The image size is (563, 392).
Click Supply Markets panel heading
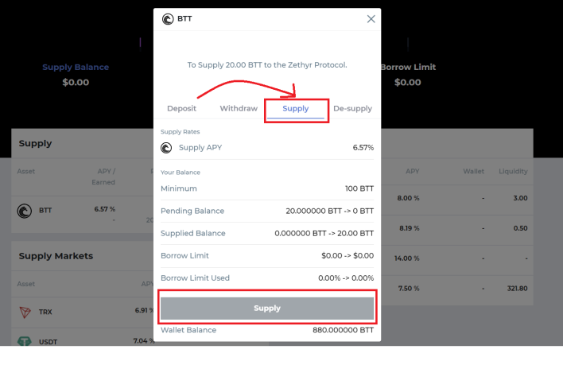pyautogui.click(x=56, y=256)
